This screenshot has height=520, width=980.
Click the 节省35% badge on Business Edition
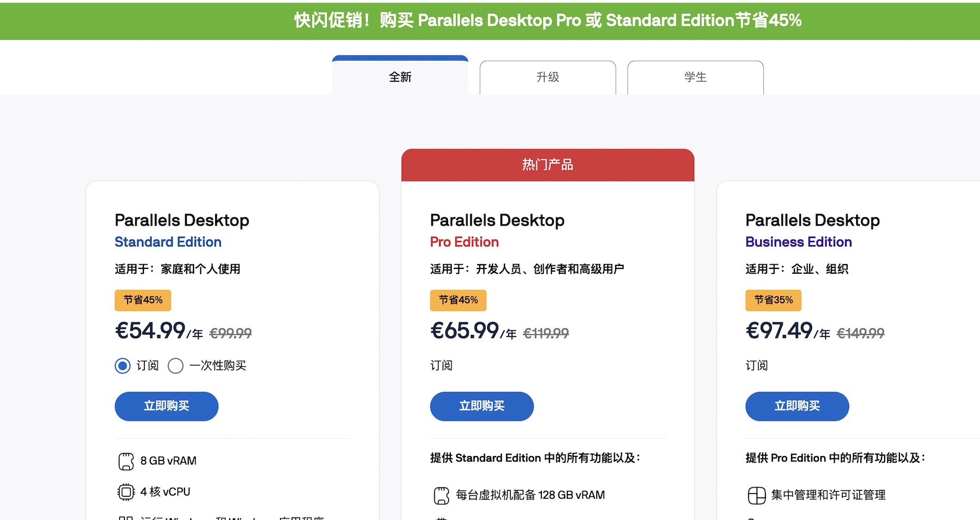[x=773, y=300]
